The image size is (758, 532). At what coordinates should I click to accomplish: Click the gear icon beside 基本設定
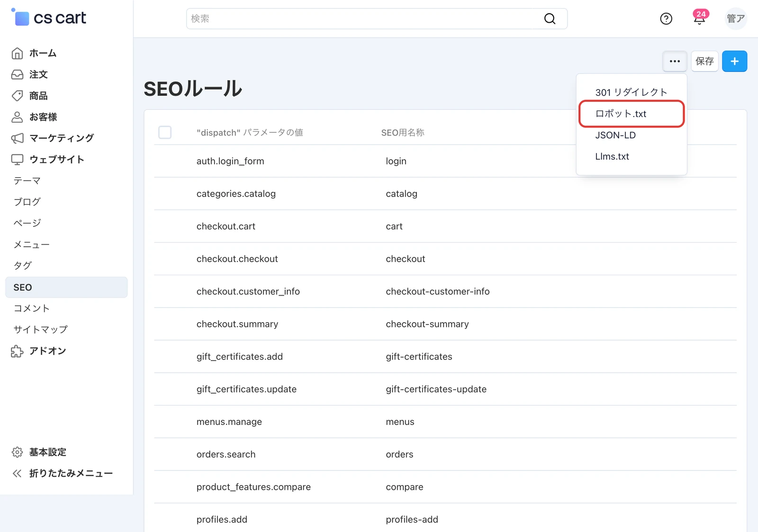coord(17,452)
